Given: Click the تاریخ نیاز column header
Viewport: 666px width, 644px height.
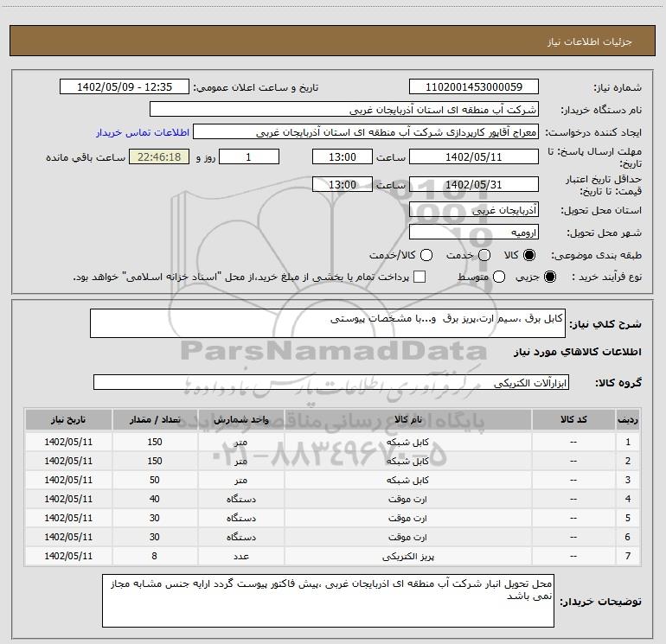Looking at the screenshot, I should point(68,419).
